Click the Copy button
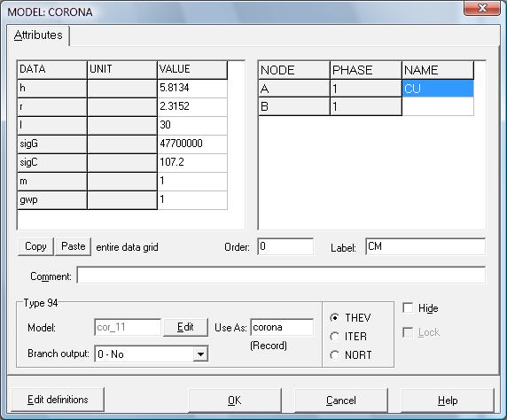Image resolution: width=507 pixels, height=420 pixels. (35, 246)
